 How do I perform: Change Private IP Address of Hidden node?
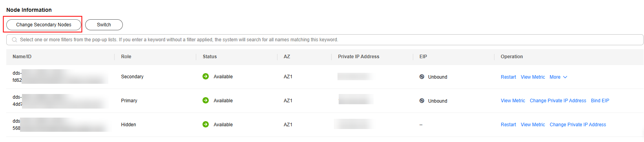click(x=578, y=125)
